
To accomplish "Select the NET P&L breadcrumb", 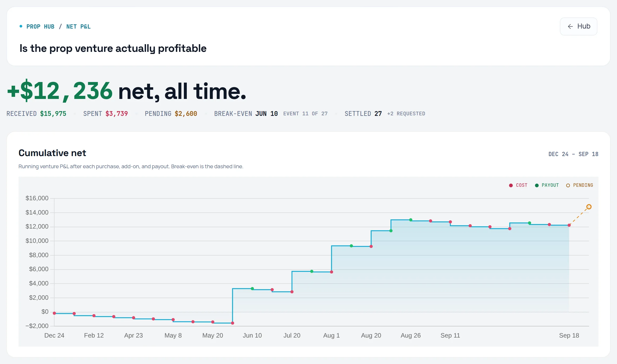I will (x=78, y=27).
